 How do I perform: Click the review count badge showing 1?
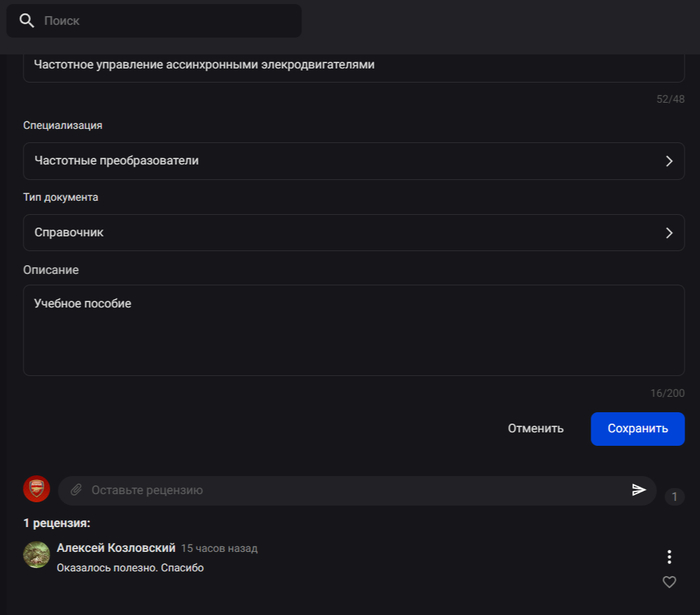pos(675,496)
